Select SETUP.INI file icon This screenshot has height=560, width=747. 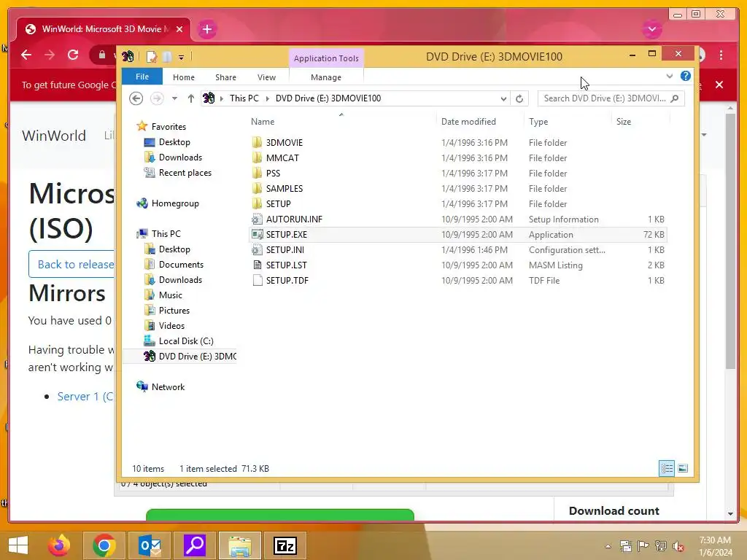pos(257,249)
